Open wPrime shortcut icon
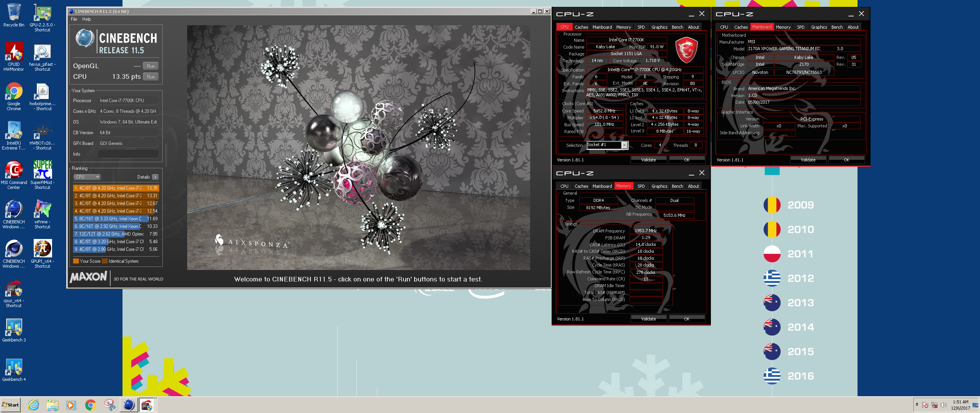The image size is (980, 413). click(42, 215)
